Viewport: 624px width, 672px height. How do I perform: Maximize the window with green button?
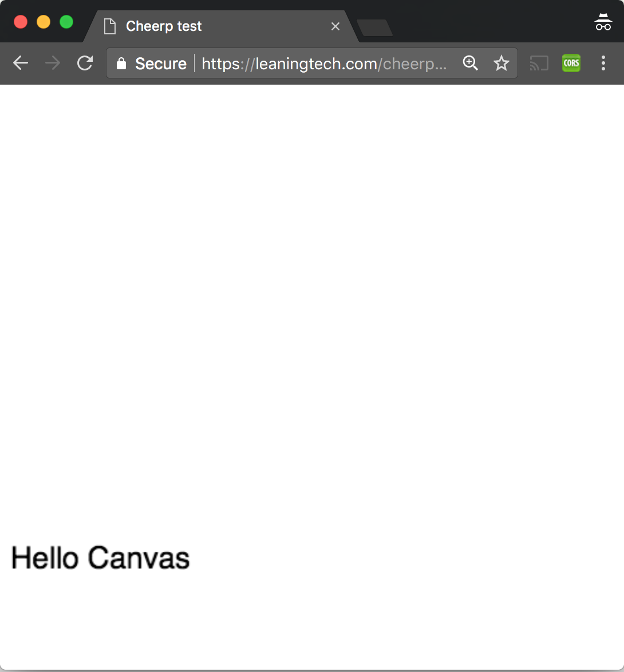(66, 22)
